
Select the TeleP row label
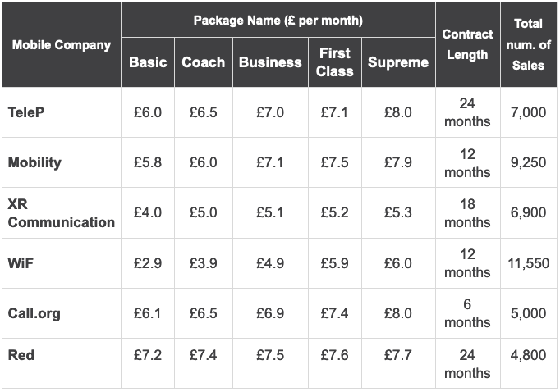(26, 112)
